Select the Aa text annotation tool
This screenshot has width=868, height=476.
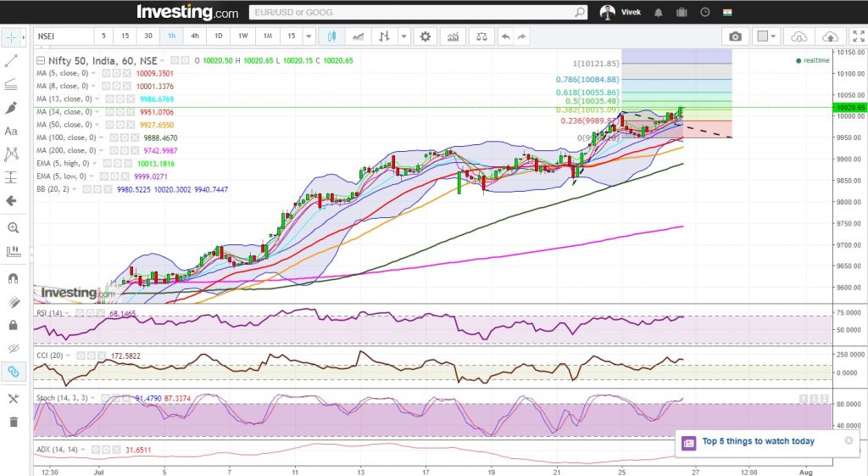[11, 132]
